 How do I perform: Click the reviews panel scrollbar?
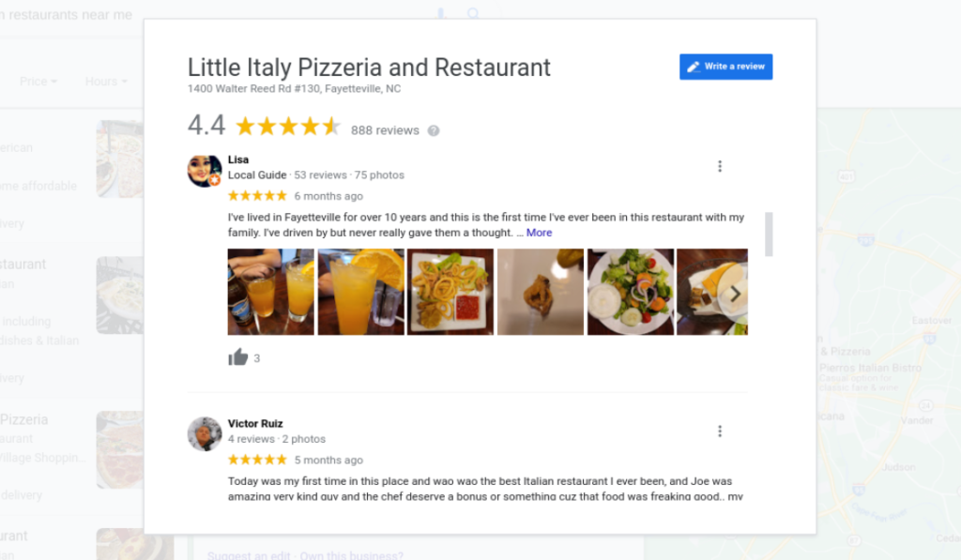(769, 235)
